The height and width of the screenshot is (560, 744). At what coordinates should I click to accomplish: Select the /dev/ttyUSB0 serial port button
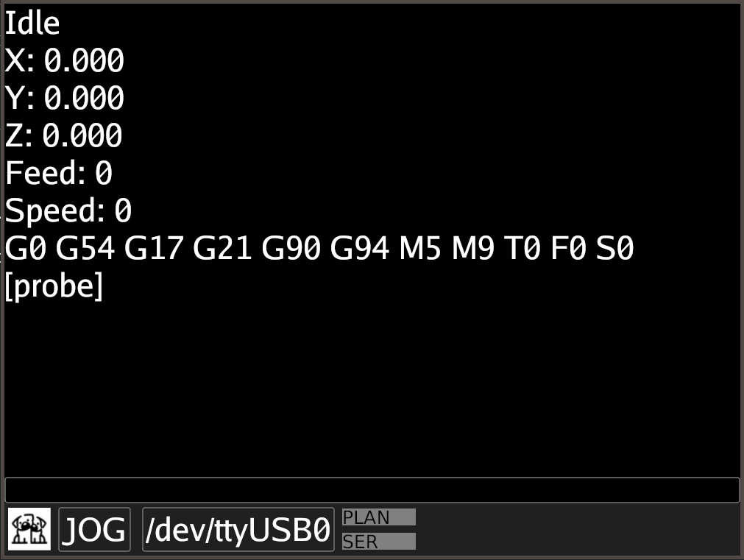(238, 529)
